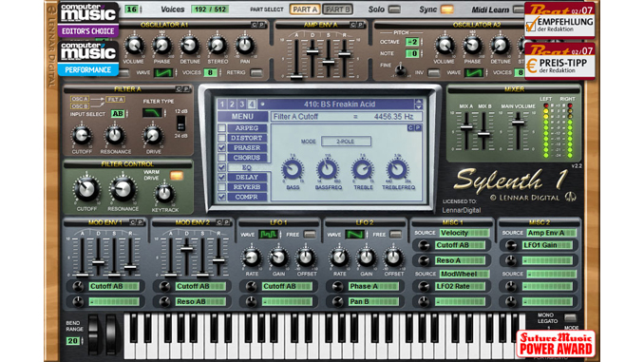Open LFO 2 Phase A destination menu
The image size is (644, 362).
(373, 286)
